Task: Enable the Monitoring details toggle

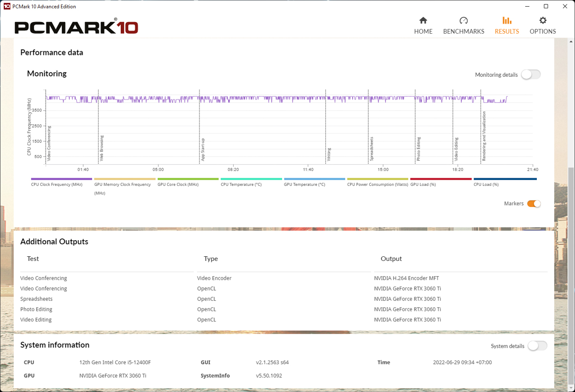Action: (x=531, y=75)
